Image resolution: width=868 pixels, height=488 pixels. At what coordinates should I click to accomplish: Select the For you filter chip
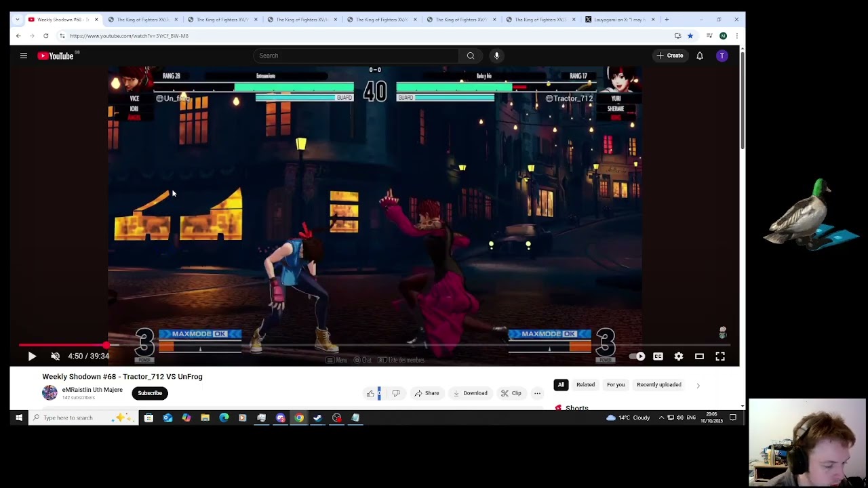[616, 385]
